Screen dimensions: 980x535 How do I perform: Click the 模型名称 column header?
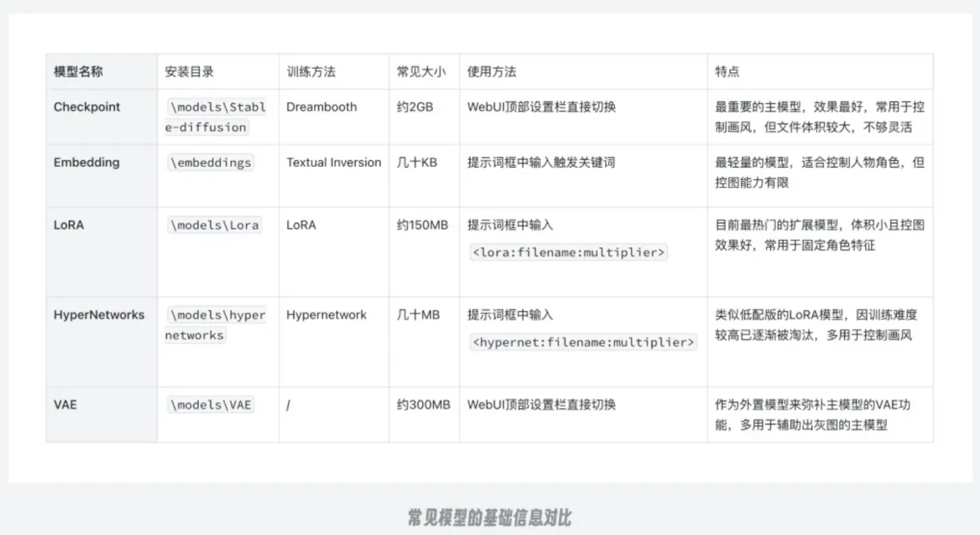(78, 72)
